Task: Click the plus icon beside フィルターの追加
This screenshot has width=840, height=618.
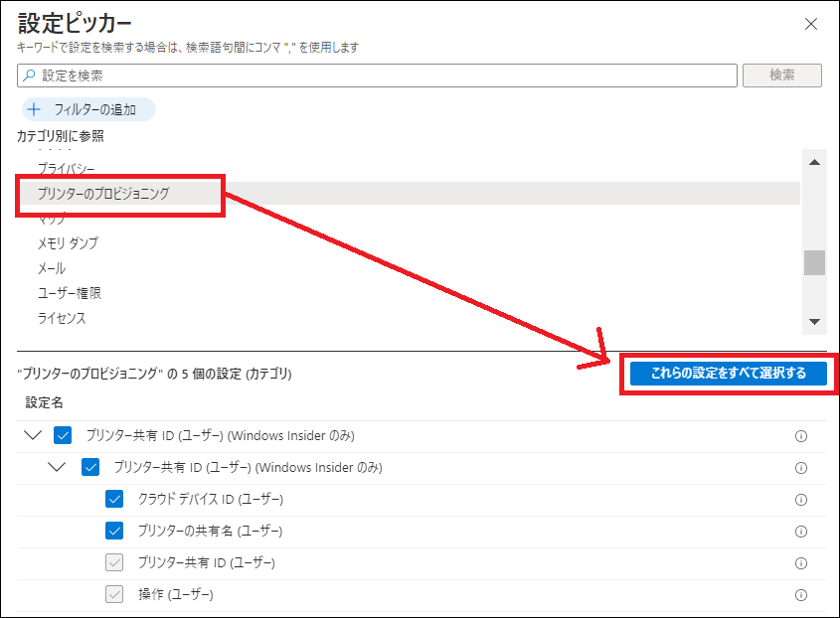Action: (x=34, y=109)
